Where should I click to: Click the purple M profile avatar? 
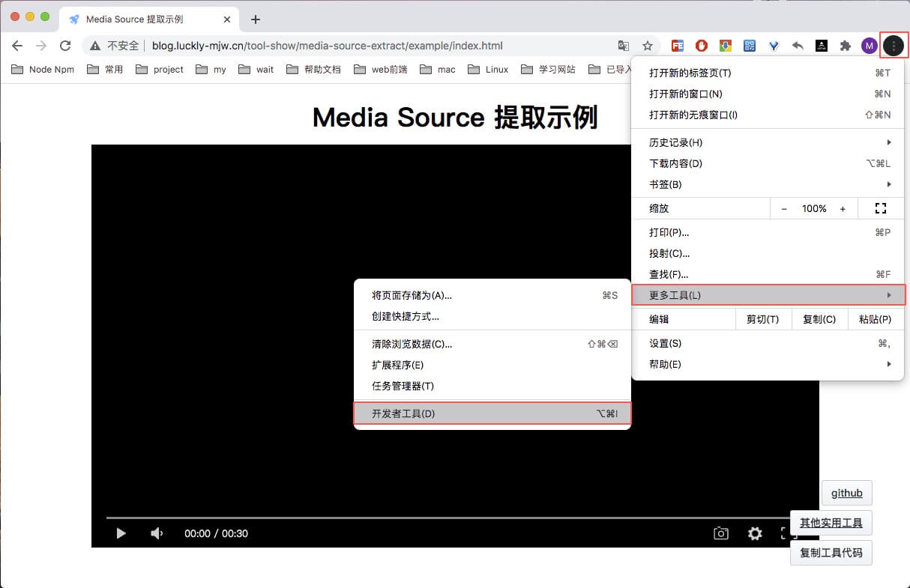pos(869,46)
